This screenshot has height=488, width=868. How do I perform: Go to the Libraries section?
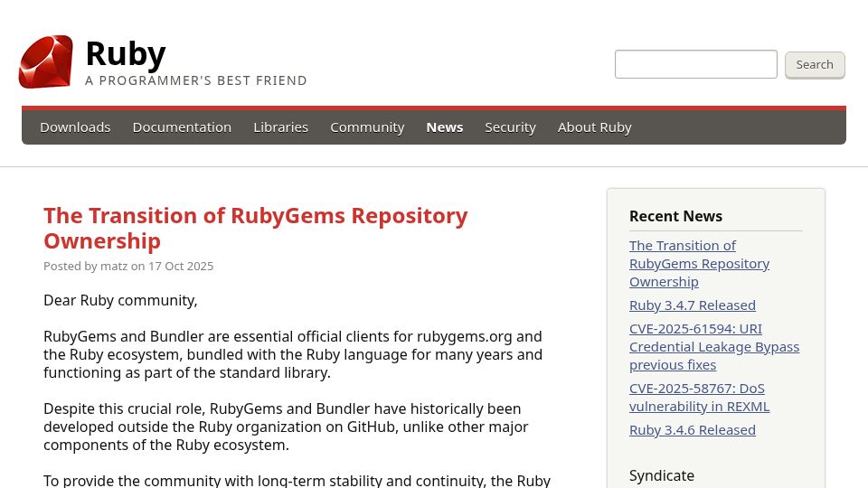tap(280, 127)
